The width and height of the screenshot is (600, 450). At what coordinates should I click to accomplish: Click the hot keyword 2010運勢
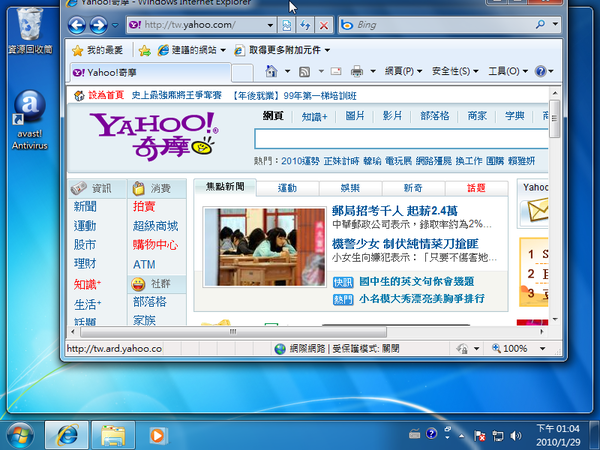point(300,161)
